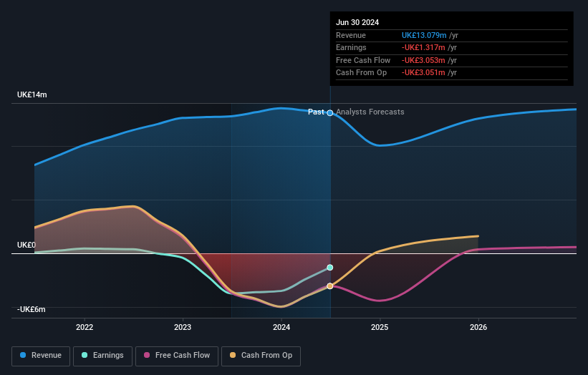Click the Earnings value -UK£1.317m in tooltip
Screen dimensions: 588x375
[423, 47]
